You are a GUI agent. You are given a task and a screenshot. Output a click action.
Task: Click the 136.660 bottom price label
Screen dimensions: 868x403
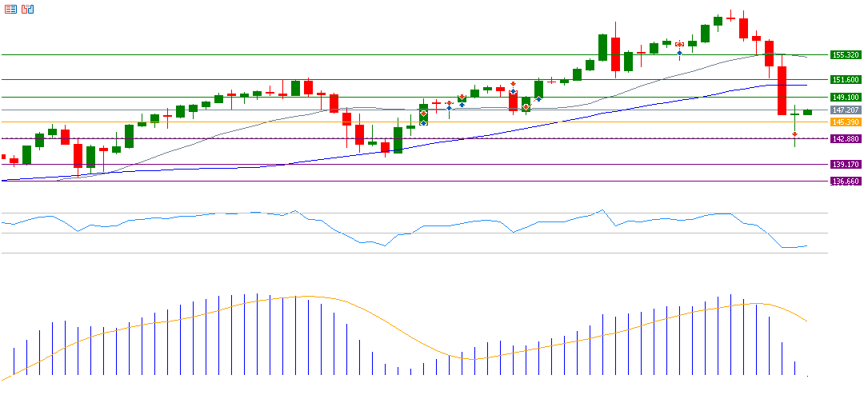(846, 182)
